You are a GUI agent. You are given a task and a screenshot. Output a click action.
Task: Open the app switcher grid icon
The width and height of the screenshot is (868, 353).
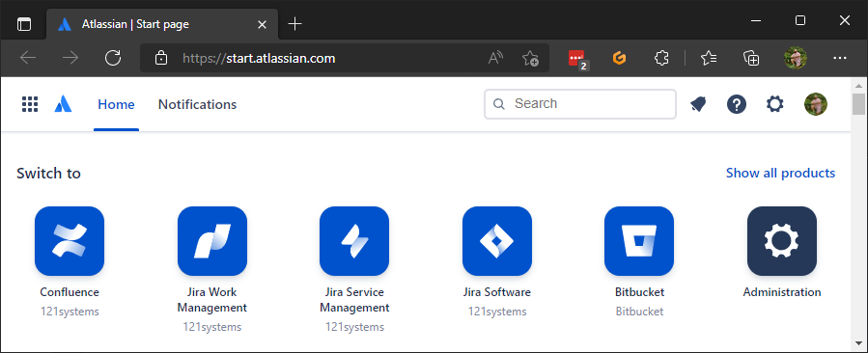[30, 104]
